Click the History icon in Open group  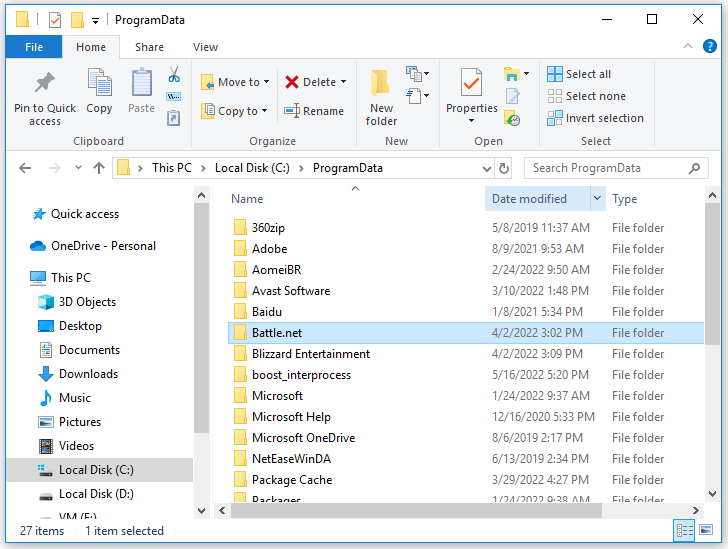tap(512, 118)
